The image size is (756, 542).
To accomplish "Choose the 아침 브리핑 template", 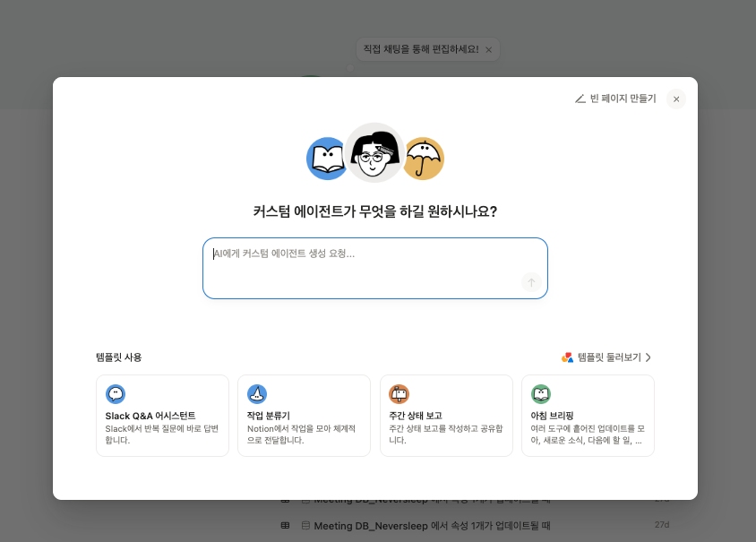I will 588,415.
